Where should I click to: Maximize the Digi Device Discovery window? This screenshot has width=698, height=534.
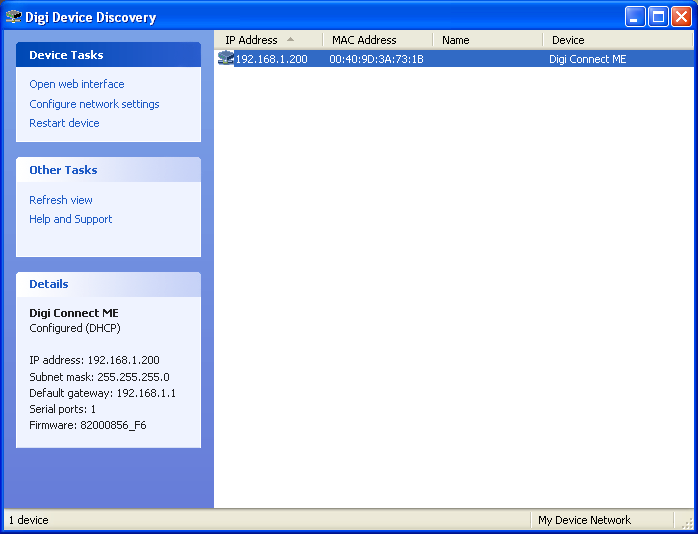pyautogui.click(x=658, y=17)
